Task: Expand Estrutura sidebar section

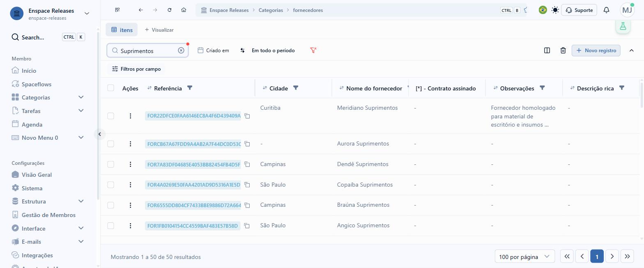Action: 81,201
